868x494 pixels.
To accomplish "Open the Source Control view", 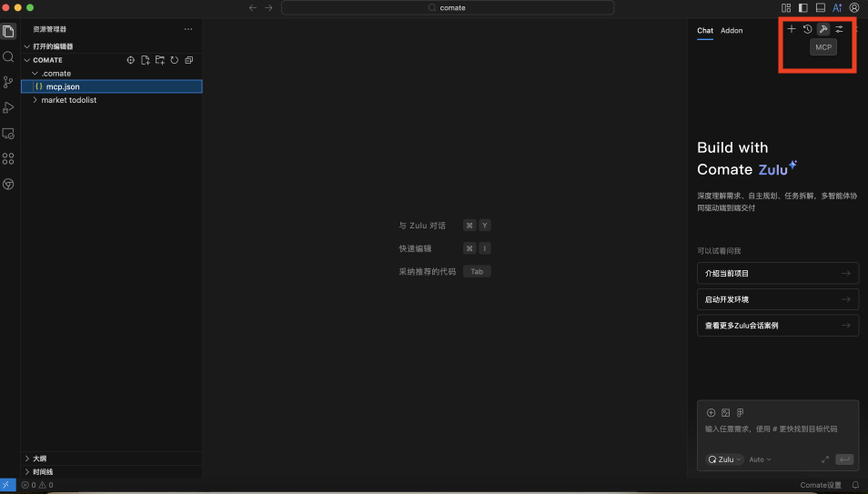I will pyautogui.click(x=8, y=83).
